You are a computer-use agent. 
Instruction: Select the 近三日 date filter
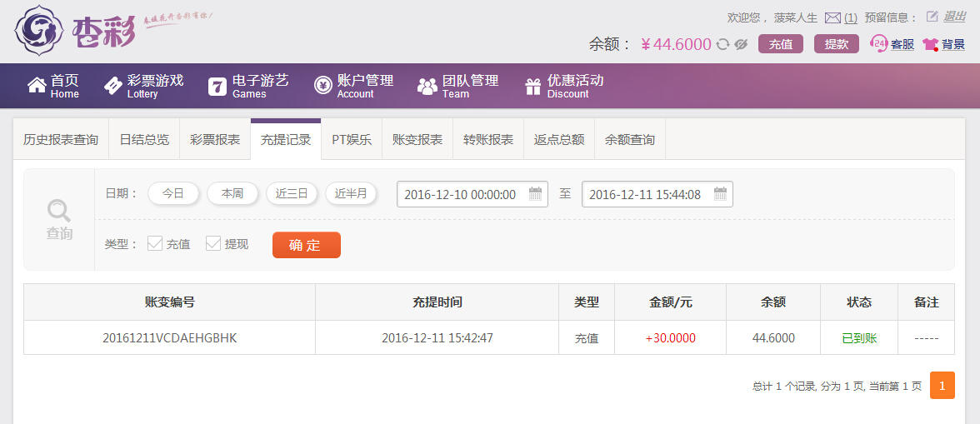coord(292,193)
